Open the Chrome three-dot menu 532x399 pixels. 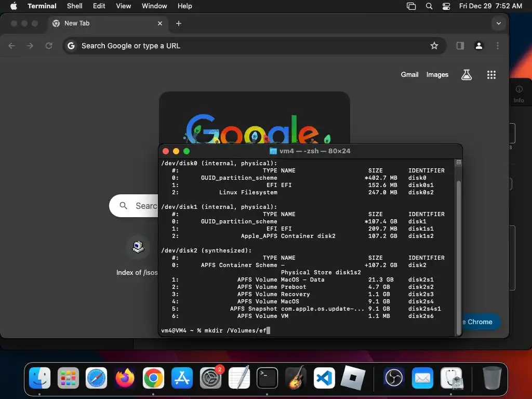(x=497, y=46)
